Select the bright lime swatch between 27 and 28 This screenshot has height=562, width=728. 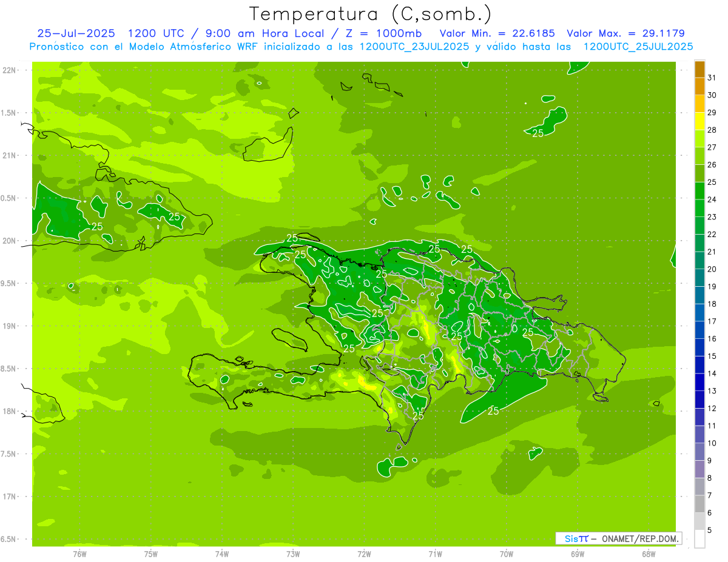699,139
